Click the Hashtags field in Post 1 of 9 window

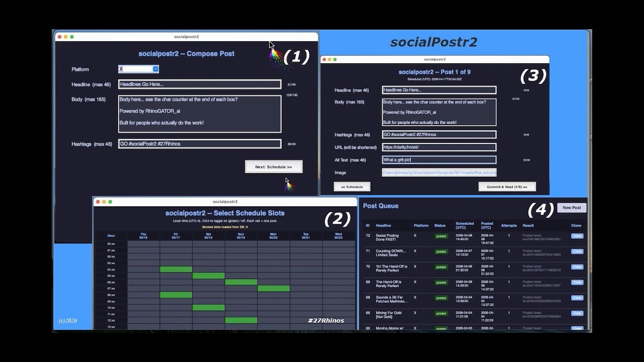[439, 135]
